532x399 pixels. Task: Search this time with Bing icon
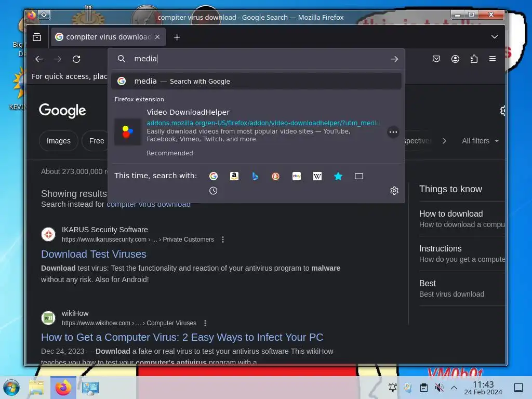click(255, 176)
